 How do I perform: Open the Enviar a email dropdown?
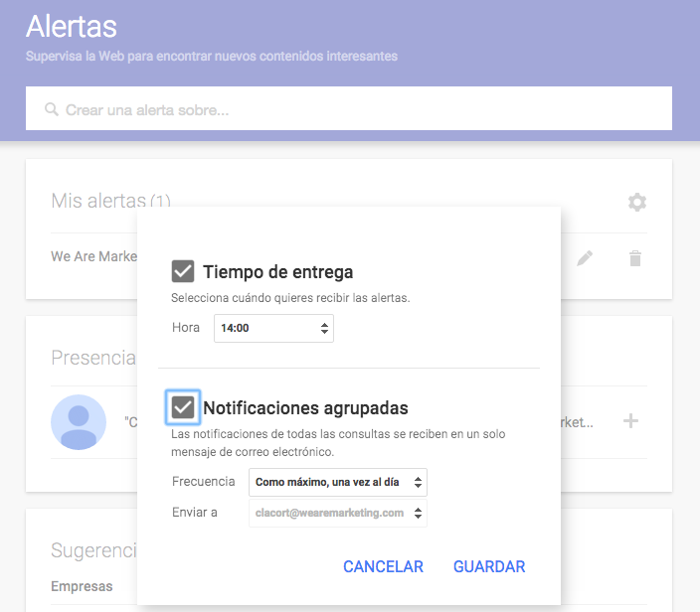point(337,513)
